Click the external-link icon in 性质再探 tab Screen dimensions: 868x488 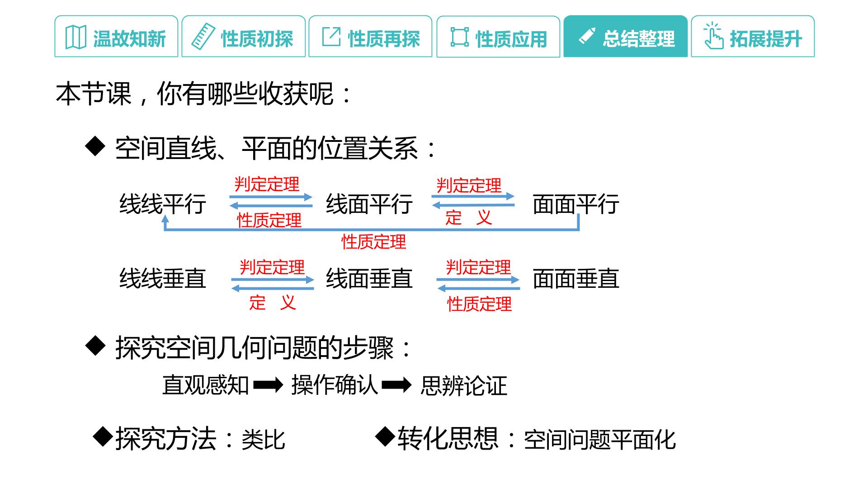(331, 37)
